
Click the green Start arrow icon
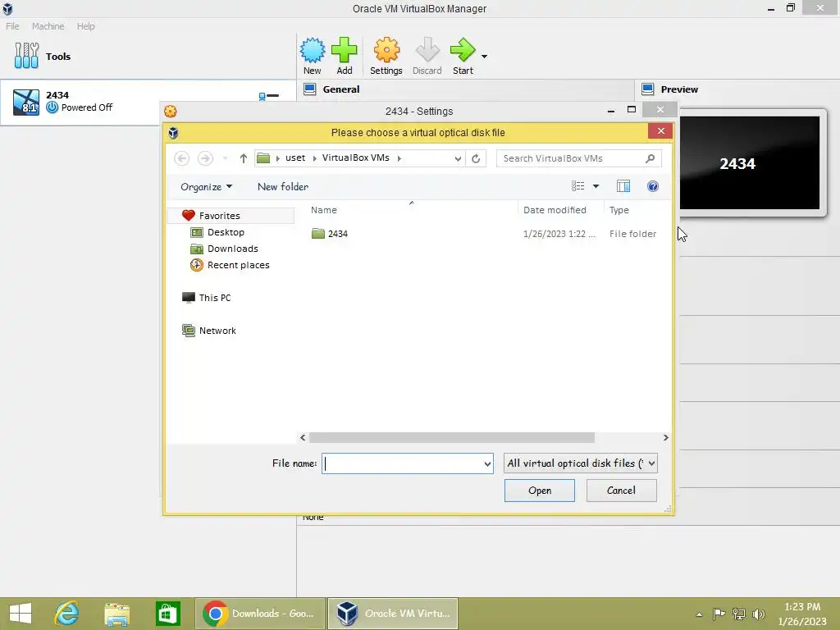click(463, 50)
